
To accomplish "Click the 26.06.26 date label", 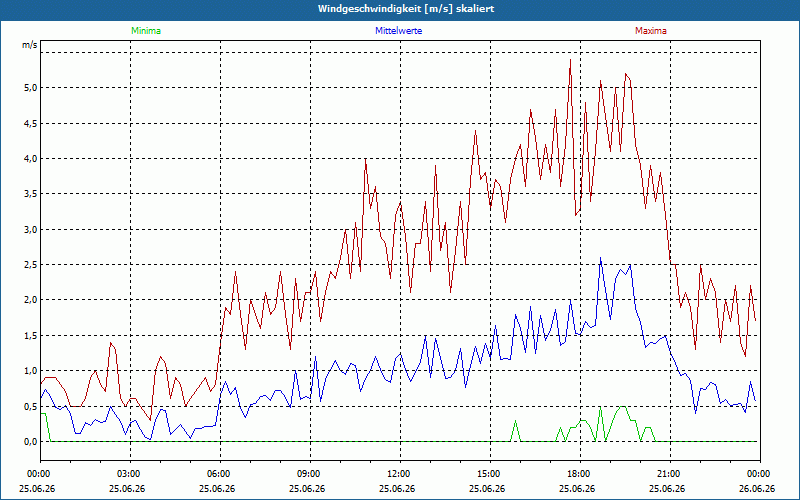I will (757, 489).
